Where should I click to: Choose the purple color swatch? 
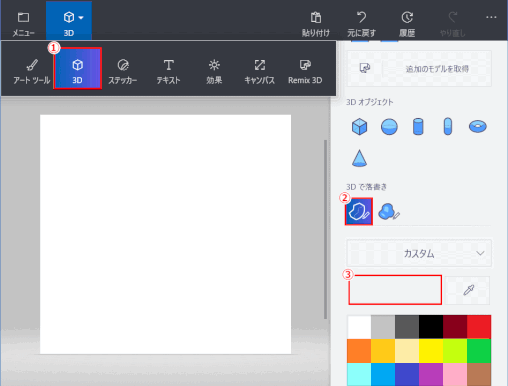431,374
